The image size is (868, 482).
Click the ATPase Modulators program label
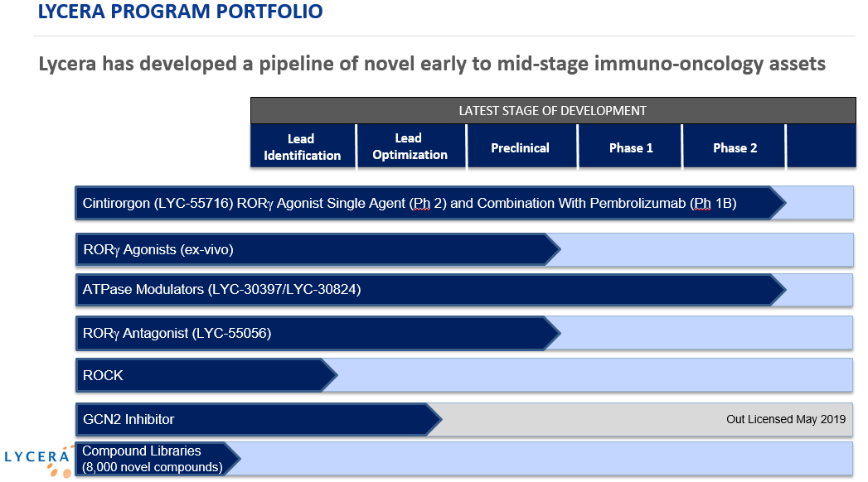pos(221,290)
